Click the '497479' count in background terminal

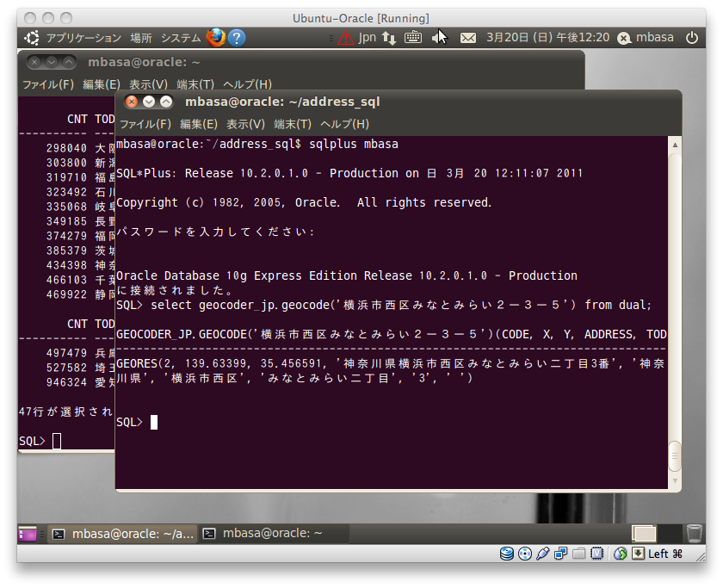(66, 353)
